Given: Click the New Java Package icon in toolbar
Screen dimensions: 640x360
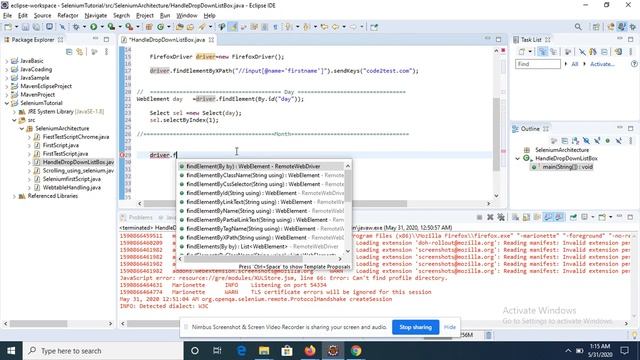Looking at the screenshot, I should pos(149,27).
